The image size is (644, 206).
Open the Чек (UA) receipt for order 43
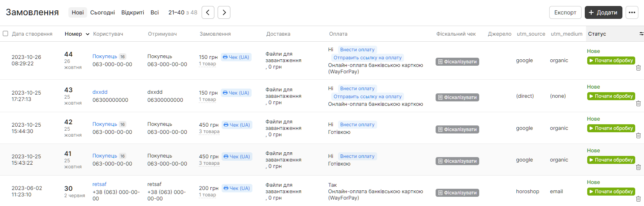click(236, 93)
